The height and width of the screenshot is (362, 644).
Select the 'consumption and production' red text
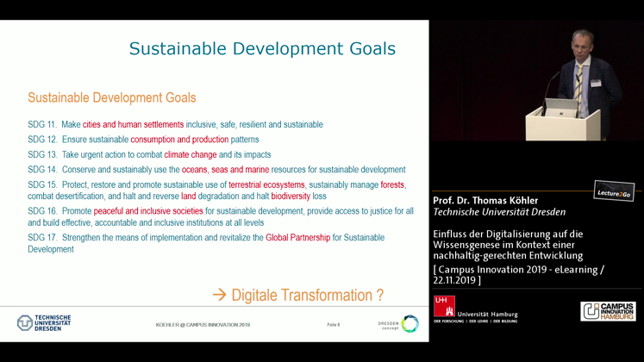click(x=179, y=140)
